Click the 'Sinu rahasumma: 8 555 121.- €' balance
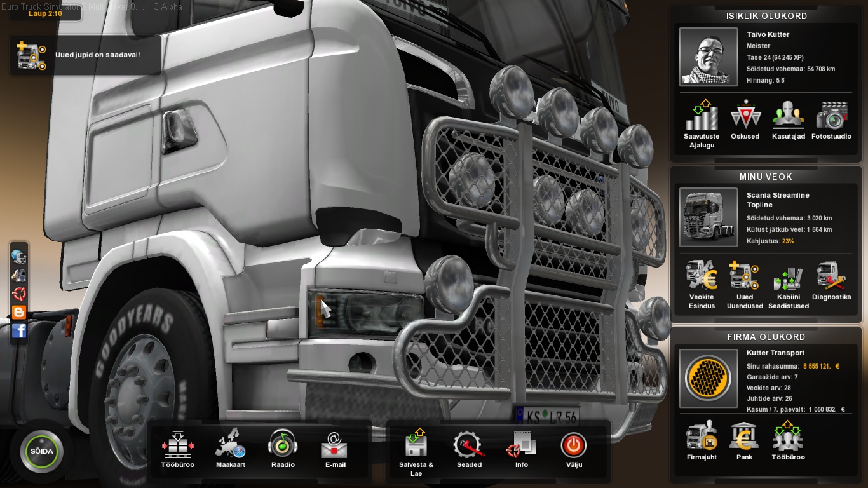Screen dimensions: 868x488 tap(793, 366)
